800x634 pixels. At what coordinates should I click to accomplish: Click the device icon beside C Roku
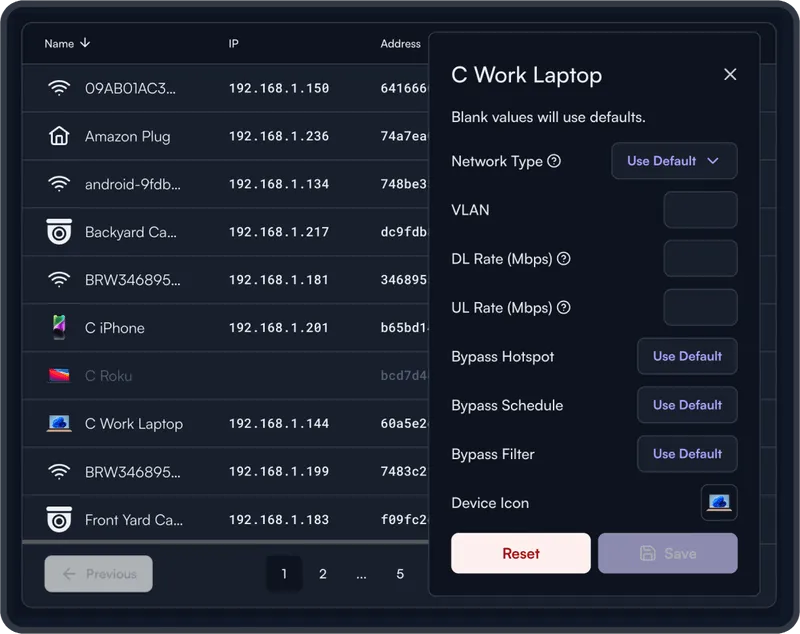pyautogui.click(x=59, y=375)
